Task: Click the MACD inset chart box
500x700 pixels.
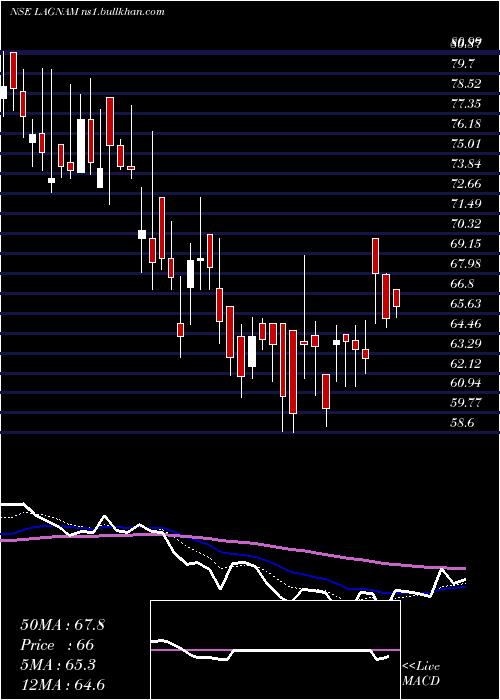Action: click(275, 650)
